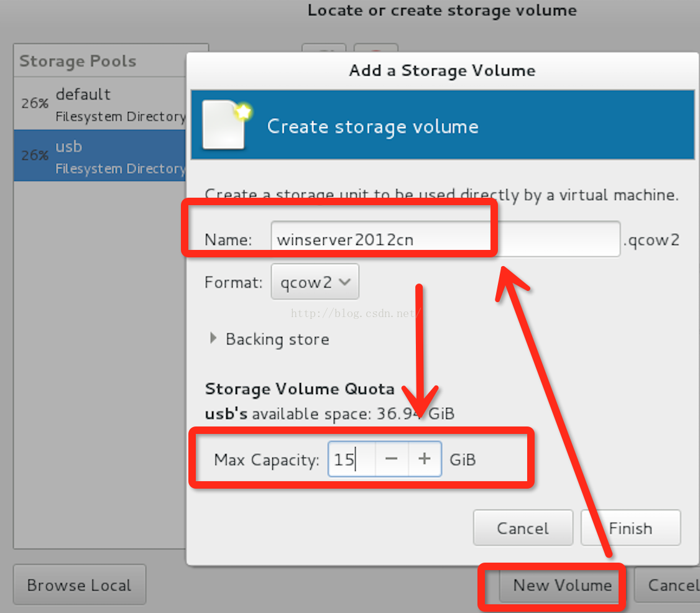Increase Max Capacity with the plus button
Image resolution: width=700 pixels, height=613 pixels.
pos(425,459)
